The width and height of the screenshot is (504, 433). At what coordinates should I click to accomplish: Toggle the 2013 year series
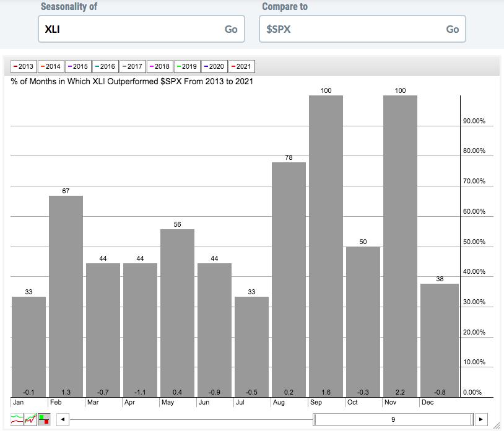(23, 66)
